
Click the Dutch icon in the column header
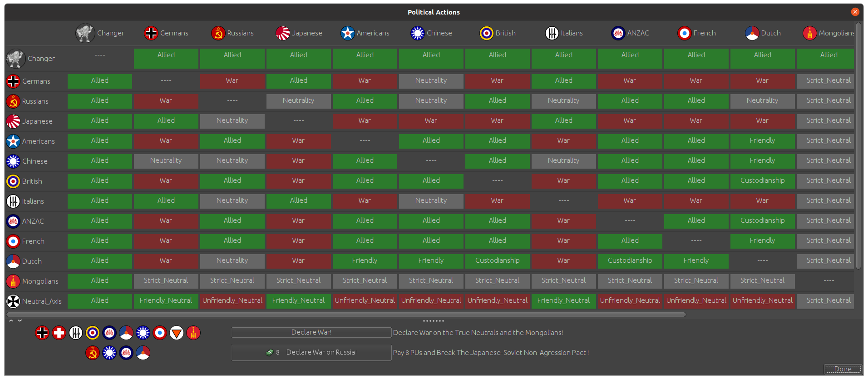click(x=752, y=33)
